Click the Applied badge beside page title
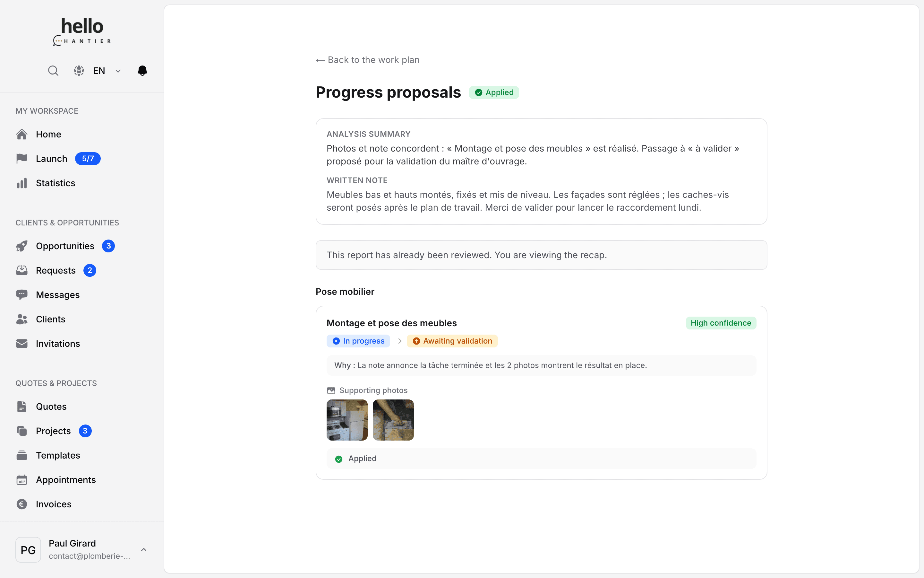924x578 pixels. [494, 92]
